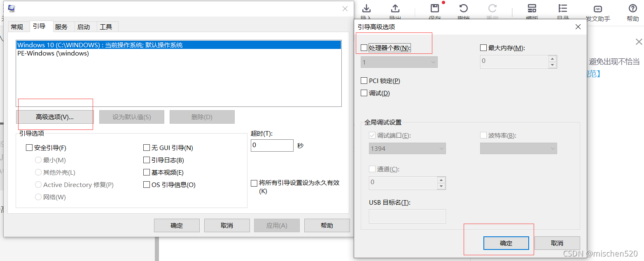
Task: Click the 导入 import icon
Action: (366, 9)
